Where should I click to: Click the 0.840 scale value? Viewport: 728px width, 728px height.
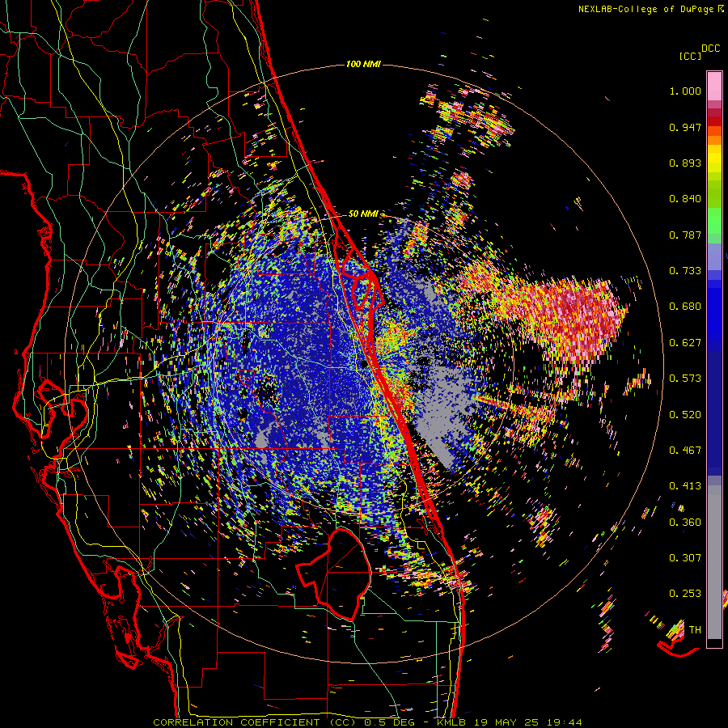685,199
